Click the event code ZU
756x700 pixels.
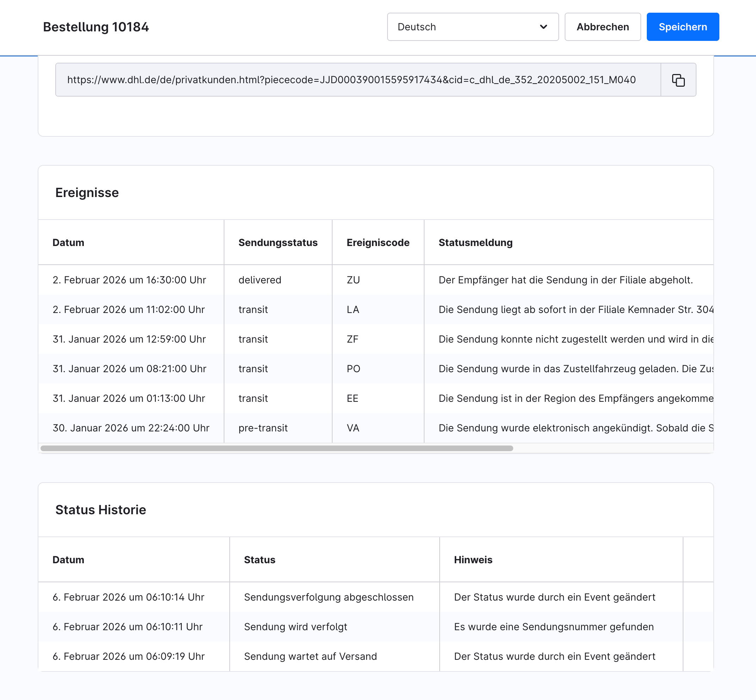pyautogui.click(x=353, y=280)
